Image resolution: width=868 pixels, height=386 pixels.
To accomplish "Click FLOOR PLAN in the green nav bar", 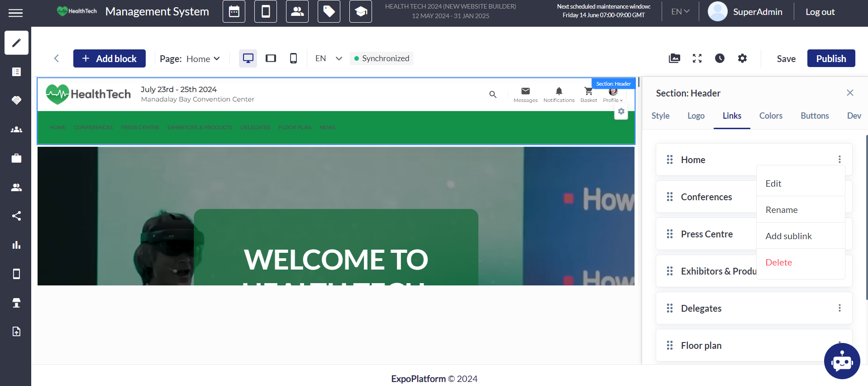I will tap(295, 128).
